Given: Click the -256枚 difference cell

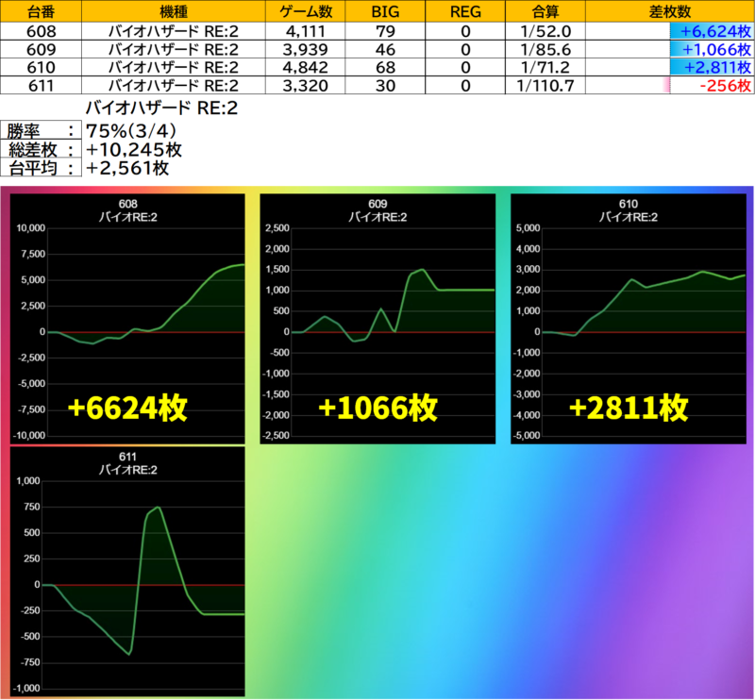Looking at the screenshot, I should tap(670, 86).
